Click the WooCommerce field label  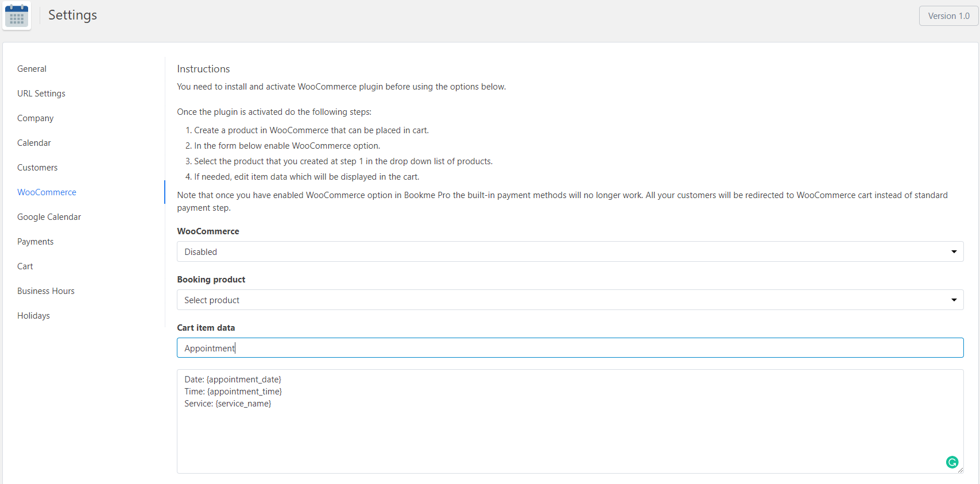tap(208, 231)
